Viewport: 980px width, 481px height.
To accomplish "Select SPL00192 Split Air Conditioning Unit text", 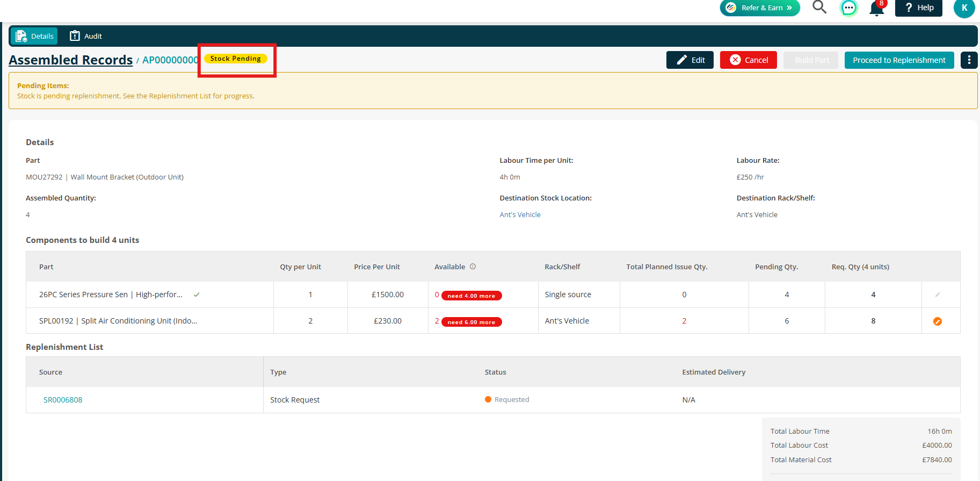I will [x=118, y=321].
